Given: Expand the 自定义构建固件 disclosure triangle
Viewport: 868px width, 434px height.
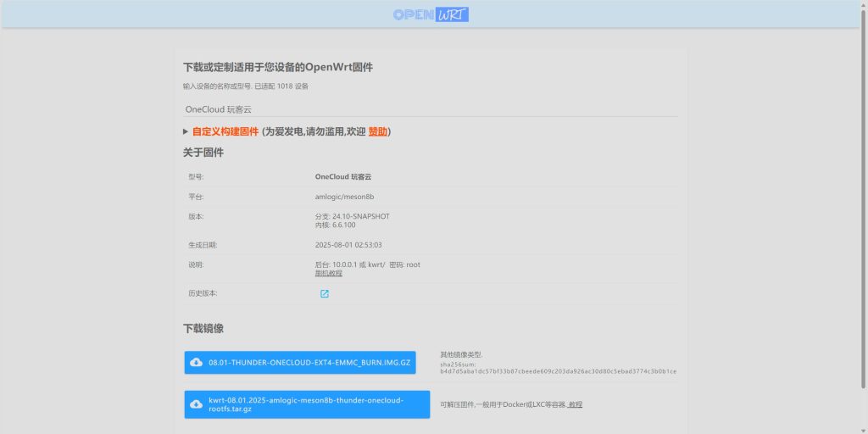Looking at the screenshot, I should 186,131.
